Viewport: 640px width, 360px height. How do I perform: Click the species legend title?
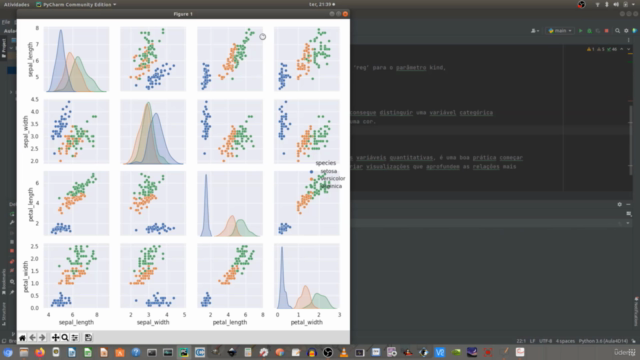pyautogui.click(x=325, y=162)
